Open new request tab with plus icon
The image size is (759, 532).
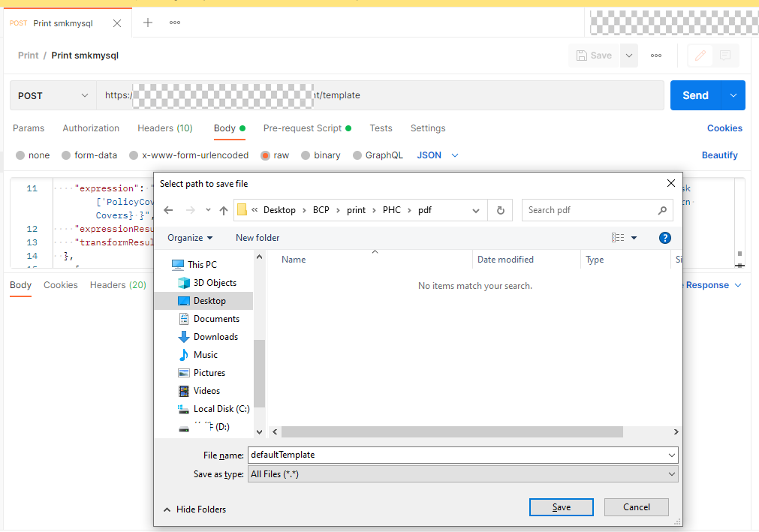click(x=148, y=23)
